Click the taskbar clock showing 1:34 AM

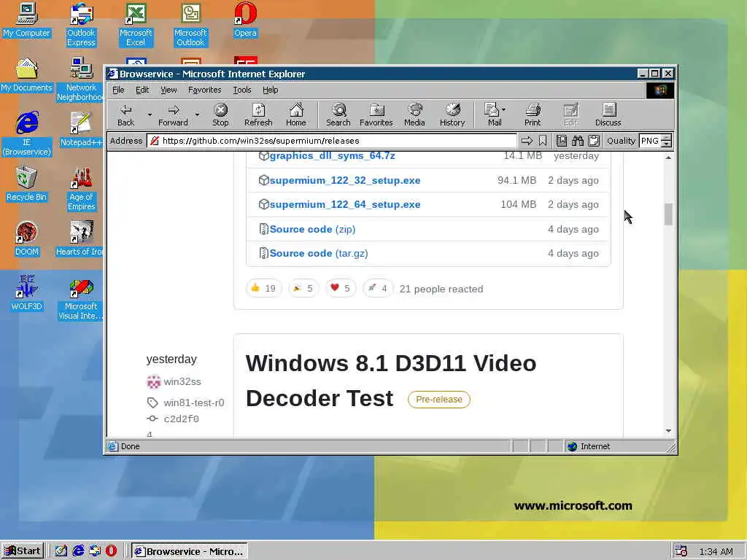click(716, 551)
